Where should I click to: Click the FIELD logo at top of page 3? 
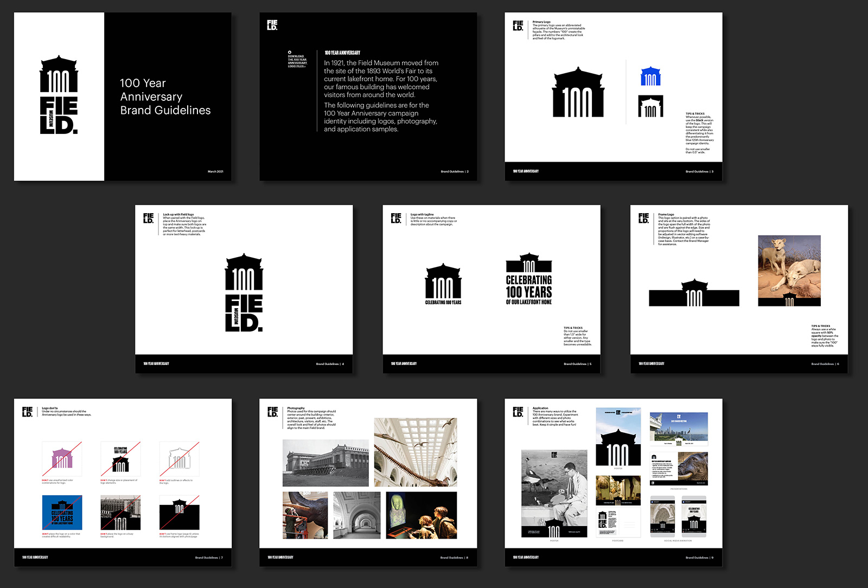[x=518, y=25]
